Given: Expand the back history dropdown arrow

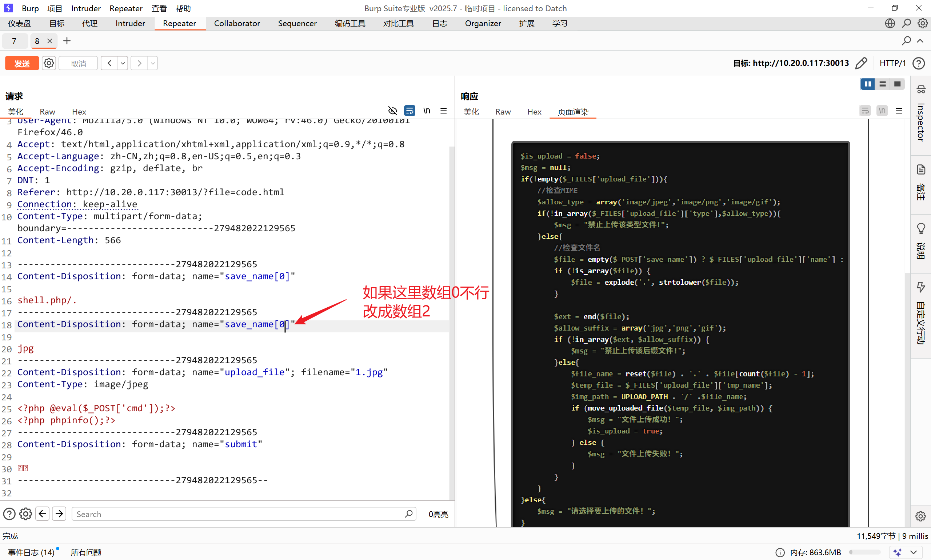Looking at the screenshot, I should point(123,63).
